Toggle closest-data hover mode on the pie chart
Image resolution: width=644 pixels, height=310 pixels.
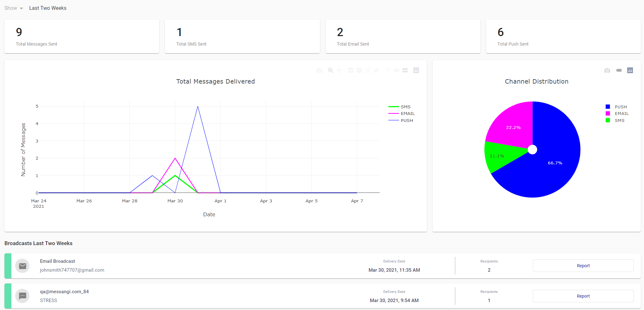point(619,70)
